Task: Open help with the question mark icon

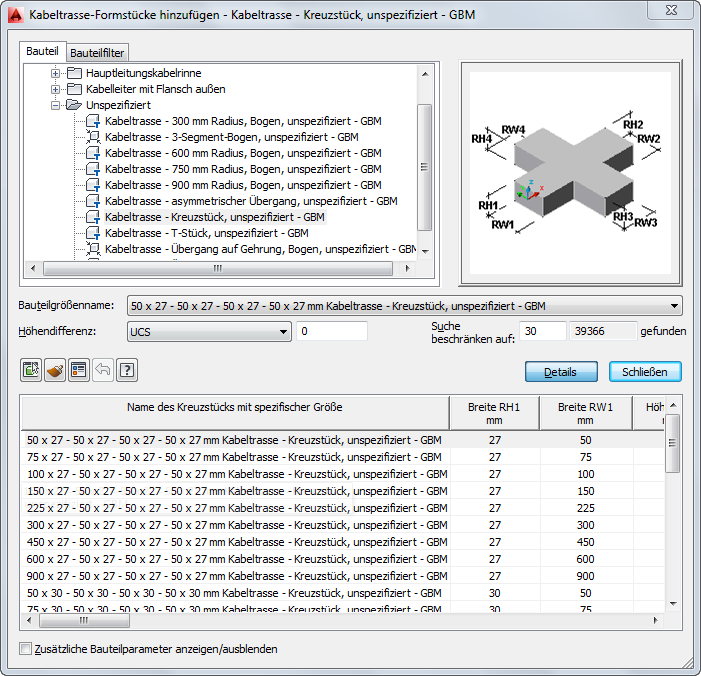Action: click(x=127, y=370)
